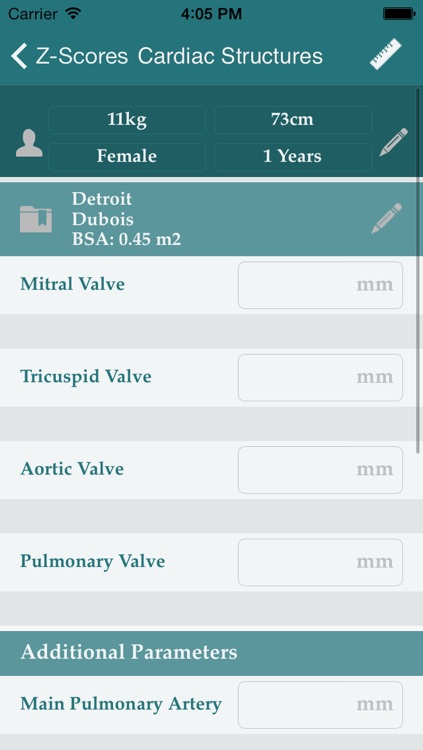Tap the Wi-Fi signal icon
This screenshot has width=423, height=750.
(73, 13)
